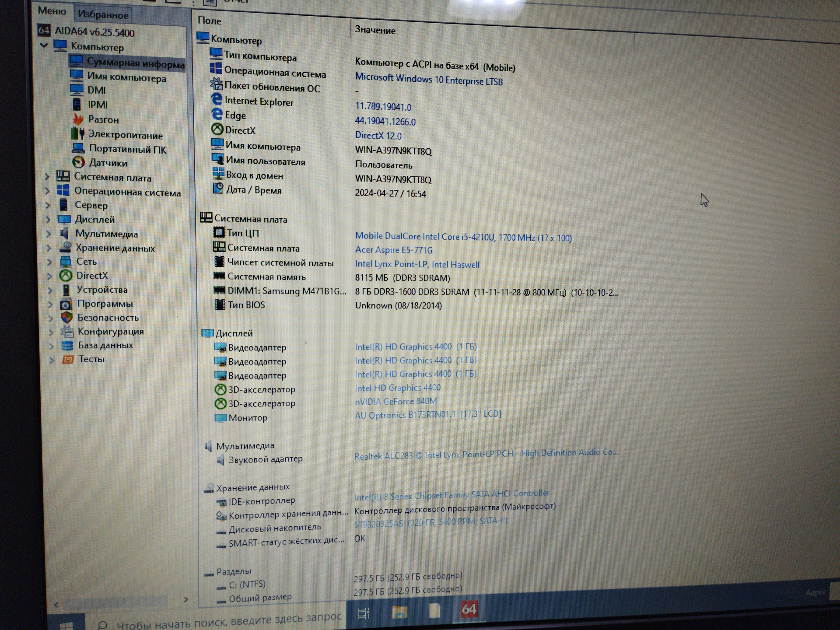
Task: Click the Операционная система Windows icon in tree
Action: (x=63, y=190)
